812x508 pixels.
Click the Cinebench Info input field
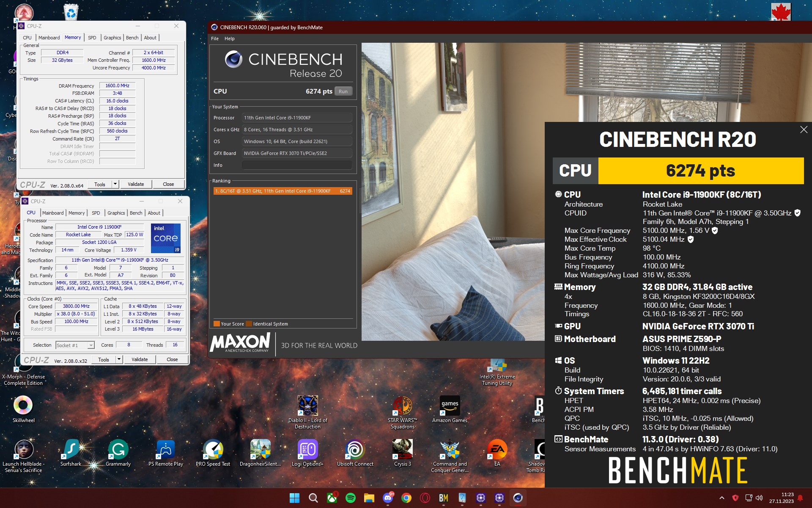tap(297, 165)
